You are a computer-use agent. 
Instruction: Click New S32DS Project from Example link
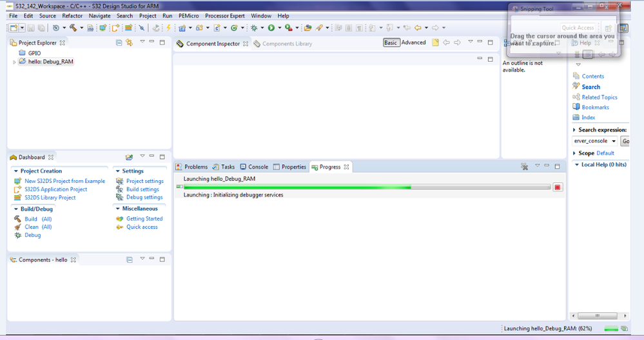click(64, 181)
